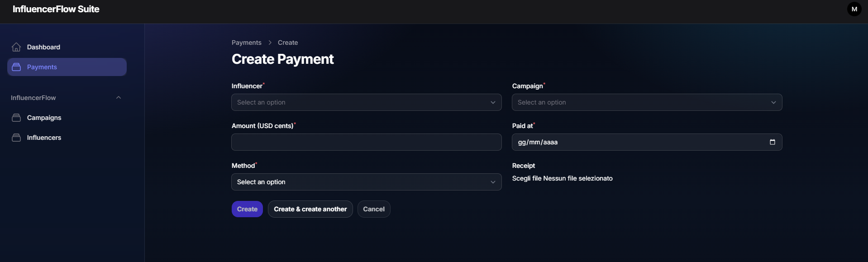The image size is (868, 262).
Task: Select Payments in the sidebar
Action: click(67, 67)
